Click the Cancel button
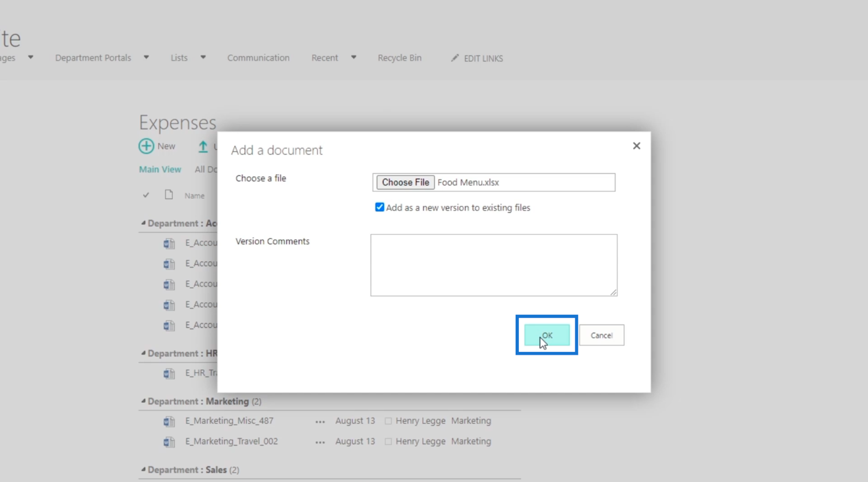Screen dimensions: 868x482 tap(602, 335)
